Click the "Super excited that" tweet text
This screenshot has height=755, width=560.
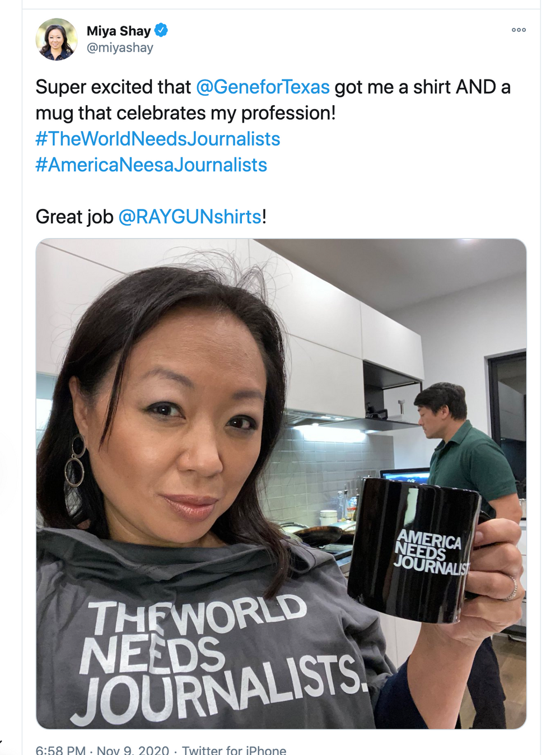113,87
